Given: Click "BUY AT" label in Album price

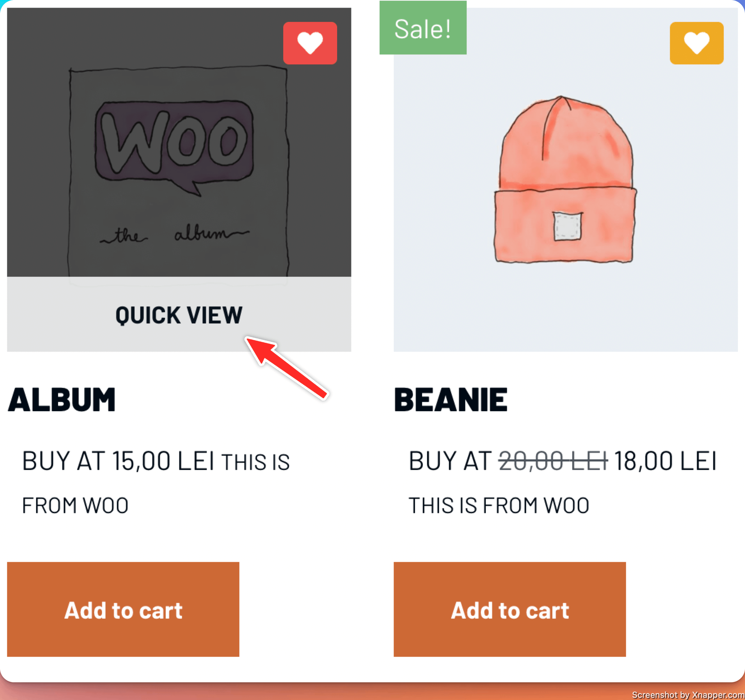Looking at the screenshot, I should 64,461.
